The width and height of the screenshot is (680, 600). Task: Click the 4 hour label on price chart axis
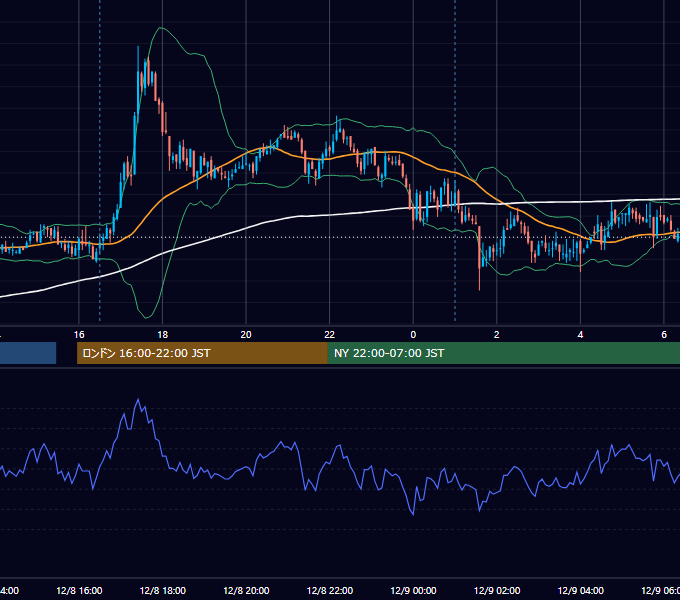[580, 335]
